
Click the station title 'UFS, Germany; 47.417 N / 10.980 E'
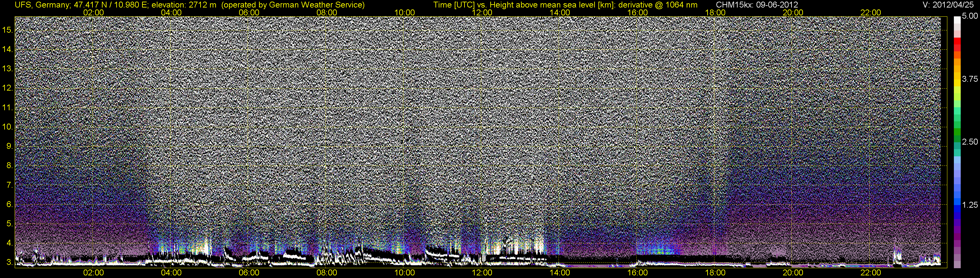tap(81, 5)
